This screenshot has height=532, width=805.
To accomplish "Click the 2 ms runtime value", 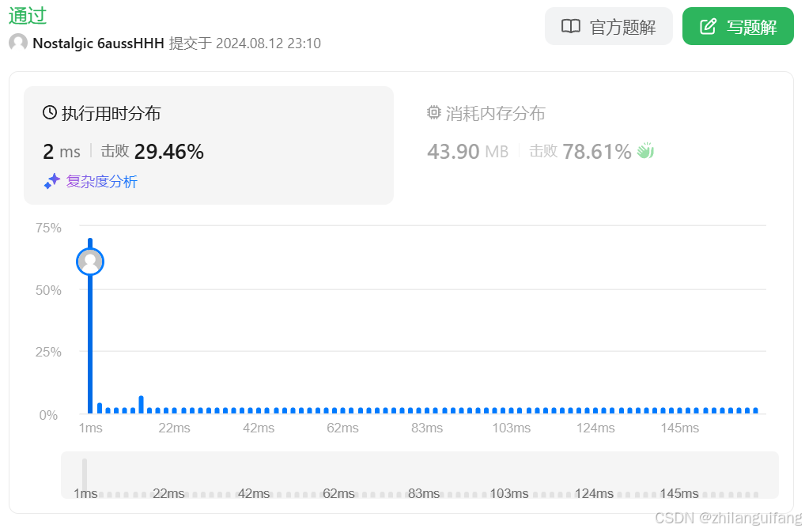I will pos(62,151).
